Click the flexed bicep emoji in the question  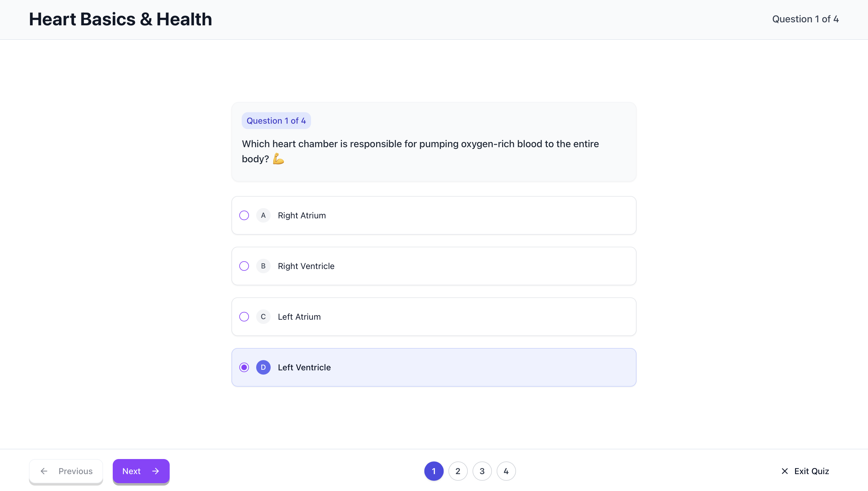pyautogui.click(x=278, y=159)
